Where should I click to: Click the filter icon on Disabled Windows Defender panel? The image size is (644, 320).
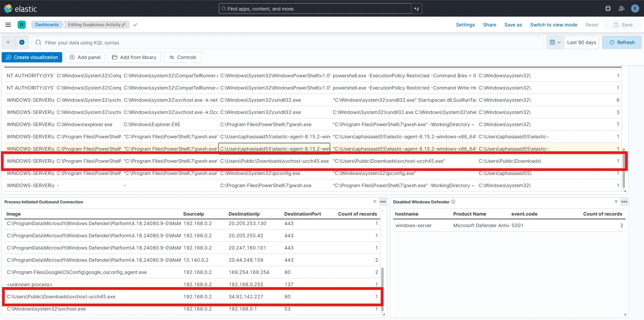click(615, 202)
